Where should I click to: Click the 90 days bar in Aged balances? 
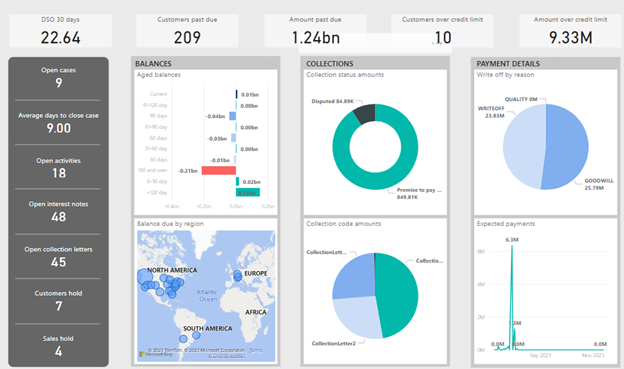233,116
